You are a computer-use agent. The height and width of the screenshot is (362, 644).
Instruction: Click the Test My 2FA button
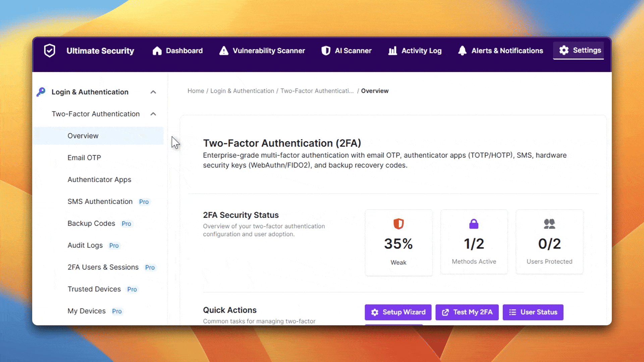(x=467, y=312)
